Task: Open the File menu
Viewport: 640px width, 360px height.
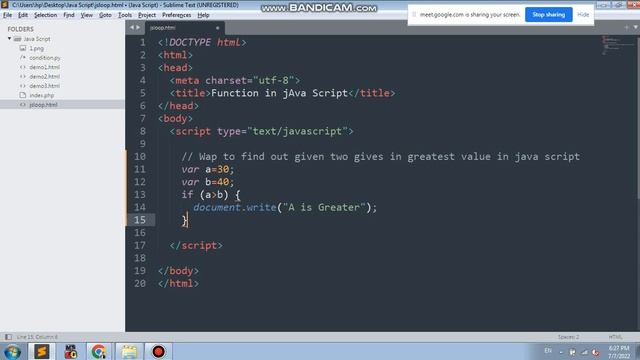Action: coord(7,15)
